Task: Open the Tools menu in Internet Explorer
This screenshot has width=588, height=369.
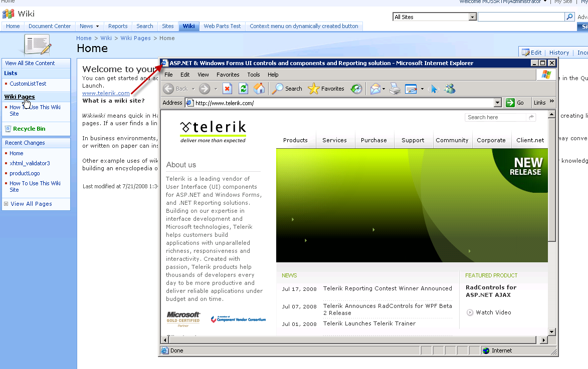Action: tap(254, 75)
